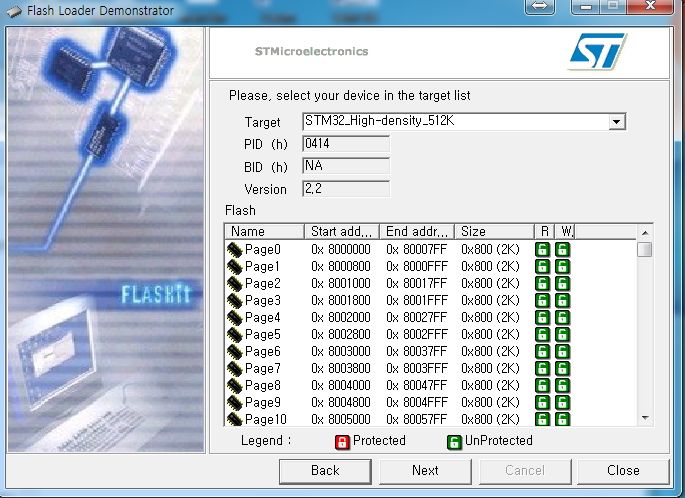The image size is (685, 498).
Task: Click the flash list scroll down arrow
Action: pos(645,418)
